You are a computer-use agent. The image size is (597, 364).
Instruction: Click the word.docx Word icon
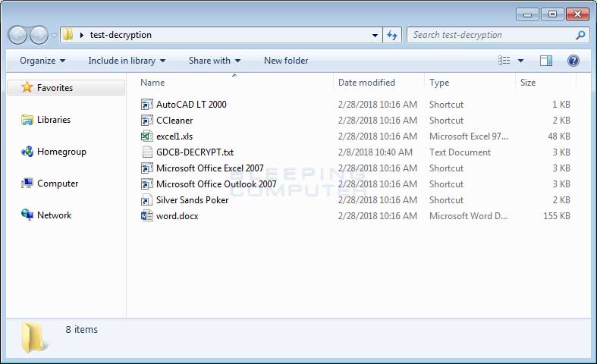click(146, 216)
